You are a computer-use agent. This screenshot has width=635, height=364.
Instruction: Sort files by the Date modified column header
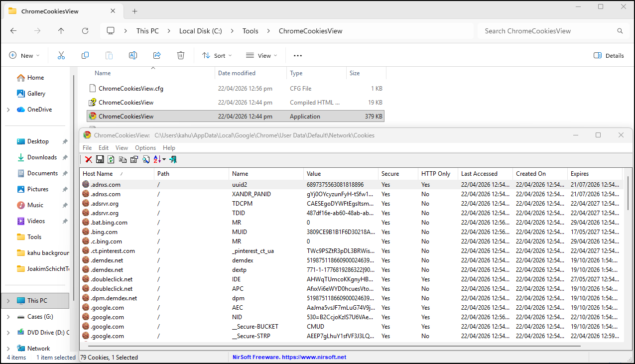tap(251, 73)
